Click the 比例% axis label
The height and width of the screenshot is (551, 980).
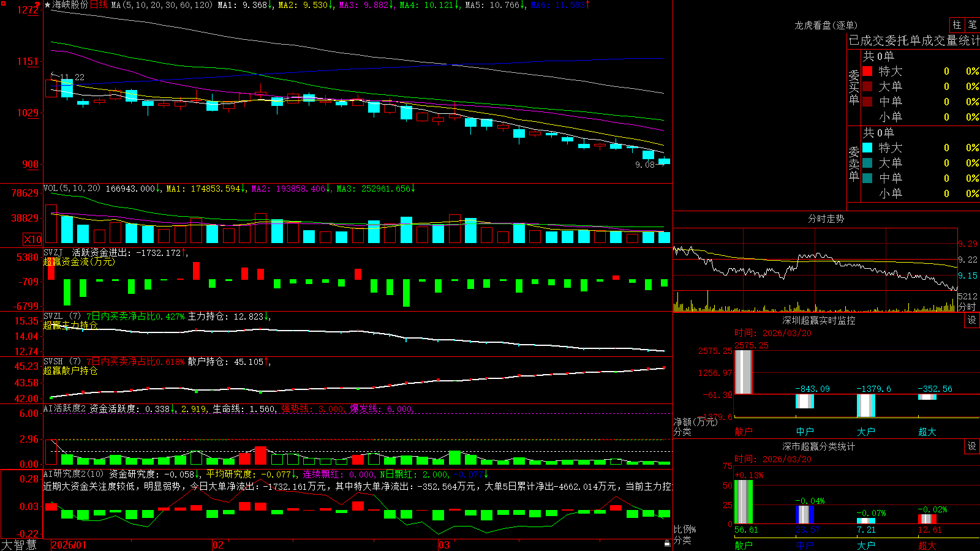click(x=685, y=529)
